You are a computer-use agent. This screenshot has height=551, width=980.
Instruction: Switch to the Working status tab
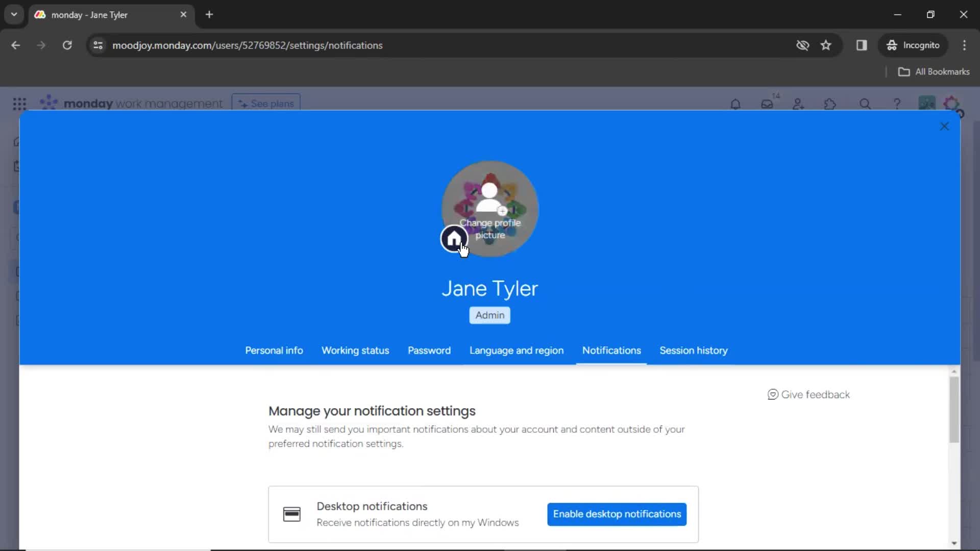pyautogui.click(x=355, y=350)
